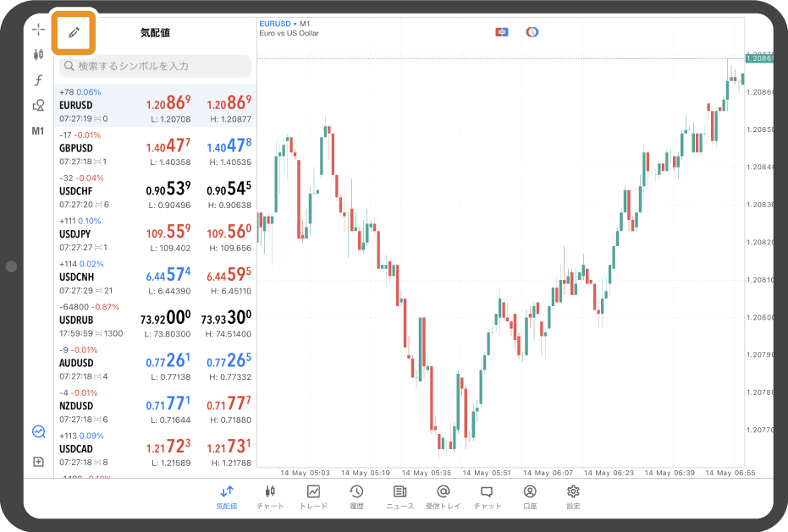Switch to 設定 settings tab
The image size is (788, 532).
pyautogui.click(x=573, y=497)
